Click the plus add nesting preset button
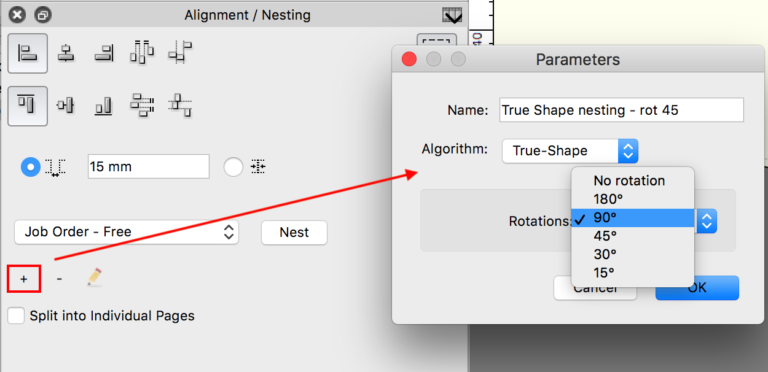This screenshot has width=768, height=372. click(24, 279)
